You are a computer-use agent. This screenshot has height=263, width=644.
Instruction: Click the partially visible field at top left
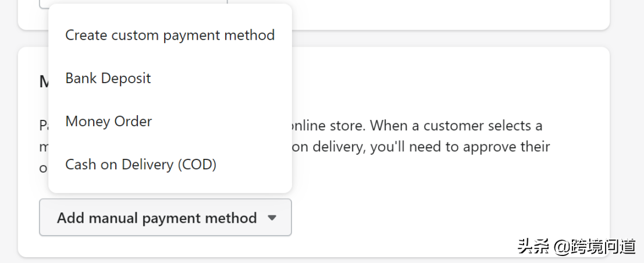coord(44,4)
